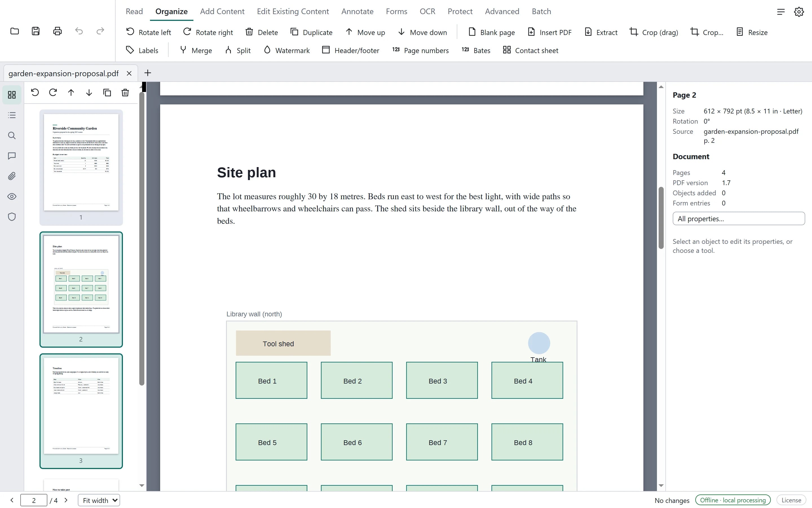Viewport: 812px width, 508px height.
Task: Duplicate page icon in thumbnail toolbar
Action: 107,92
